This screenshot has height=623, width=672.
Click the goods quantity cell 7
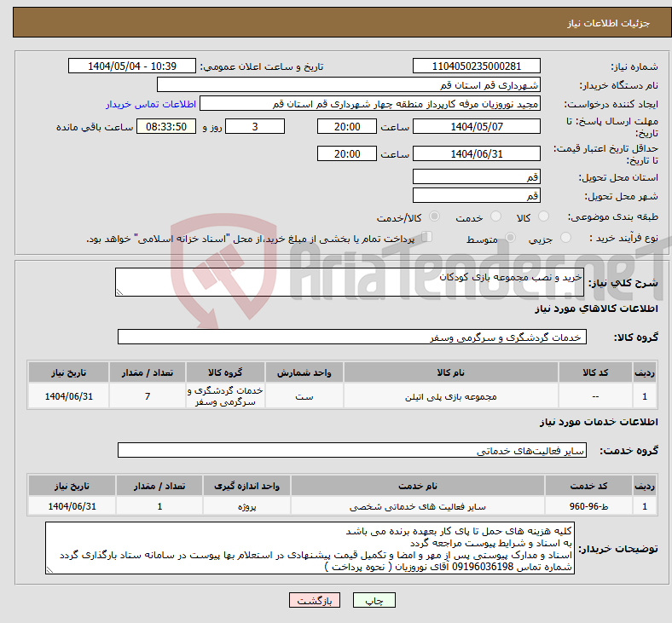[x=148, y=396]
